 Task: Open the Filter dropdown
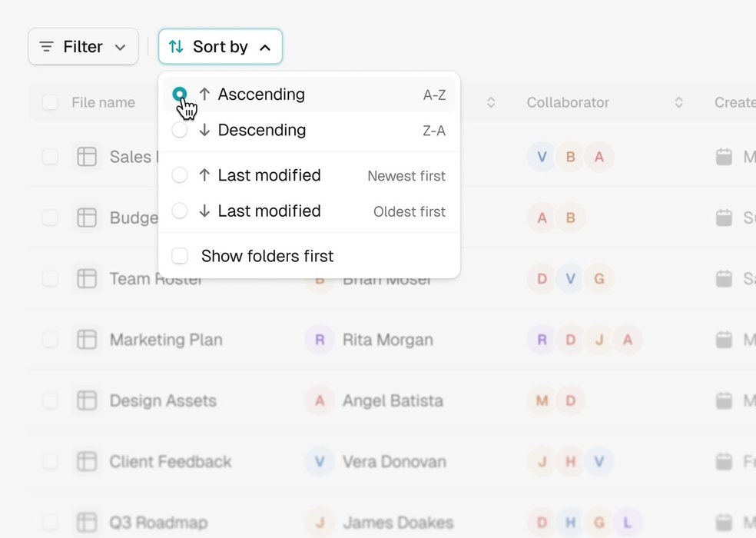84,47
